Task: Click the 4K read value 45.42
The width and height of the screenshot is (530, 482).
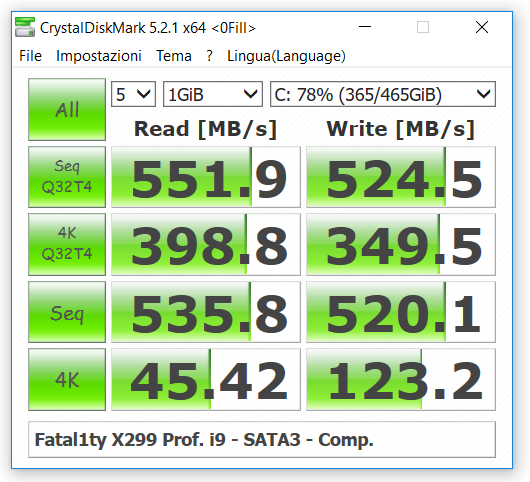Action: pyautogui.click(x=206, y=379)
